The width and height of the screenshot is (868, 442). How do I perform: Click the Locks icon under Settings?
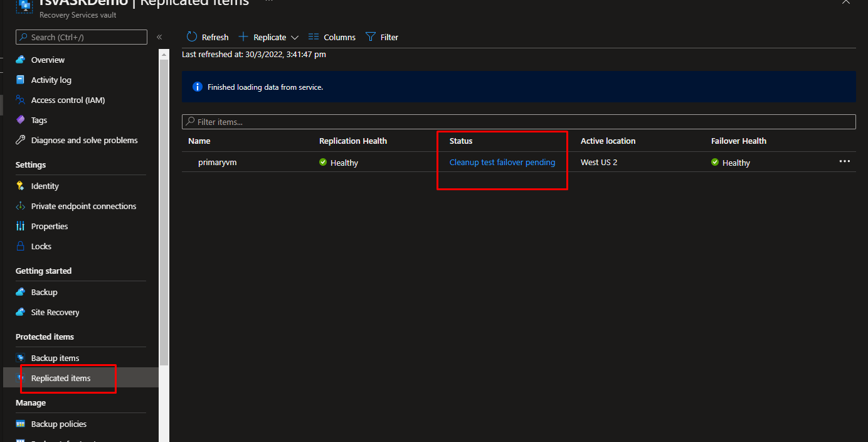[x=21, y=246]
